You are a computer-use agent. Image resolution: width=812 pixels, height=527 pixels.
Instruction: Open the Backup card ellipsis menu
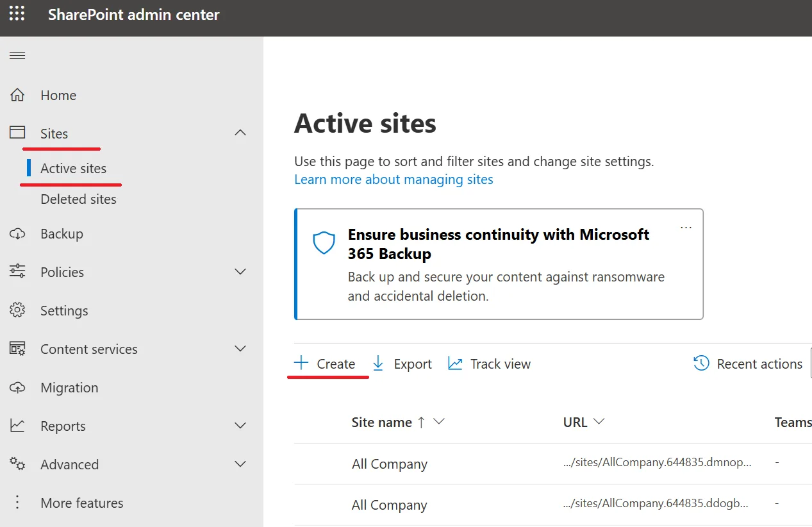[x=686, y=228]
